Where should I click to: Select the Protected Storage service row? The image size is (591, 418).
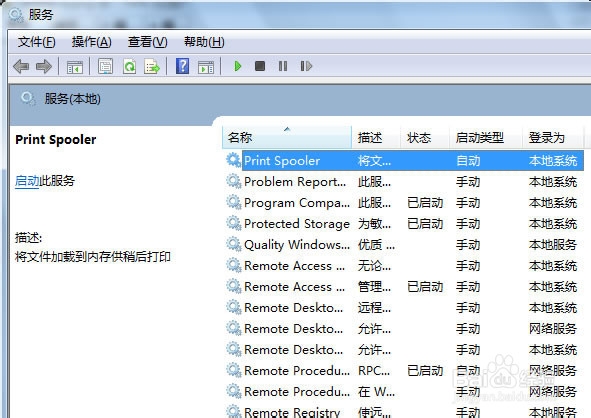pyautogui.click(x=404, y=224)
